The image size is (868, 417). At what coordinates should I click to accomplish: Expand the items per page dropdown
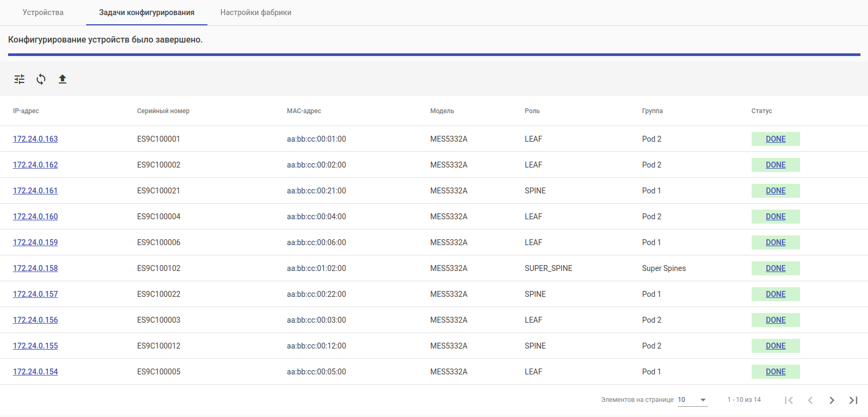(x=692, y=400)
